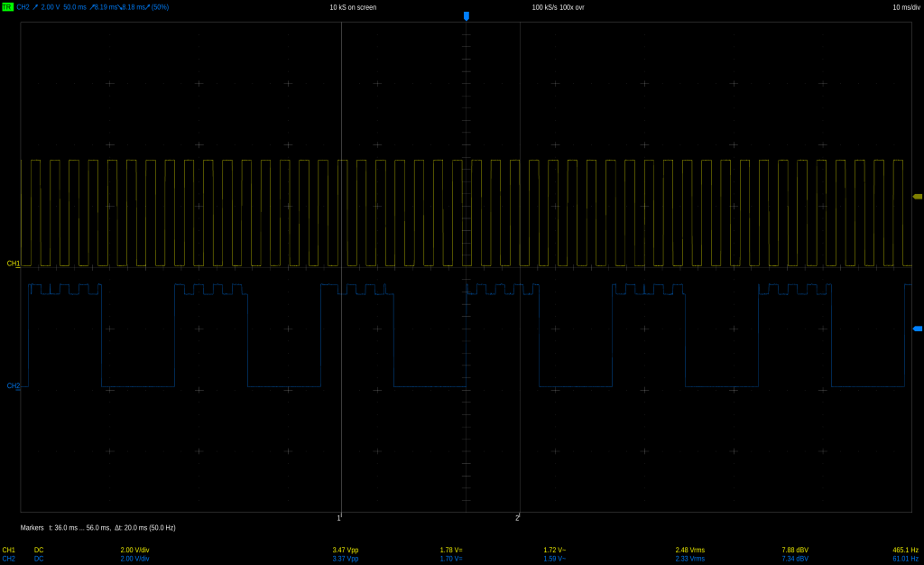Toggle CH1 channel label in the bottom bar
This screenshot has height=565, width=924.
[x=9, y=550]
